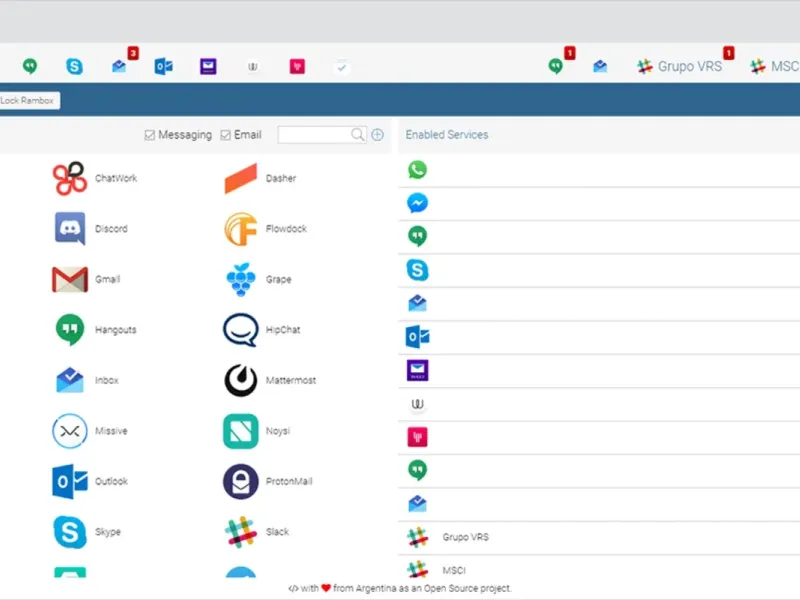Select WhatsApp in Enabled Services
This screenshot has width=800, height=600.
coord(599,170)
